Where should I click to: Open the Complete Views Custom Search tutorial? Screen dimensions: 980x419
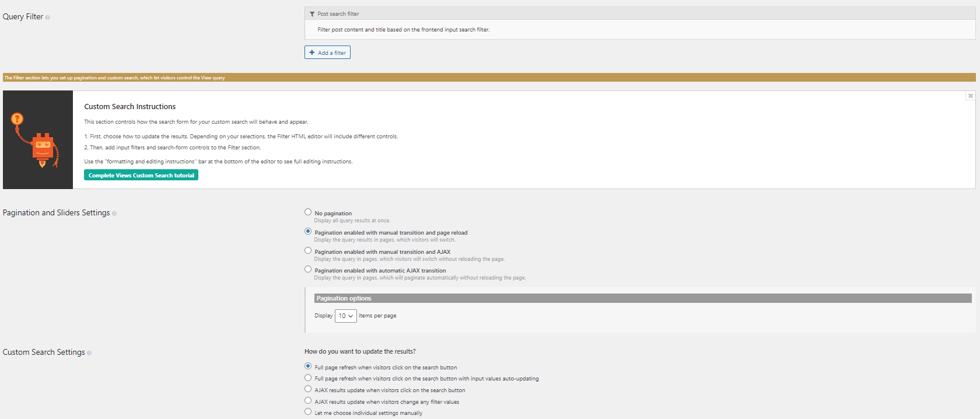click(141, 175)
